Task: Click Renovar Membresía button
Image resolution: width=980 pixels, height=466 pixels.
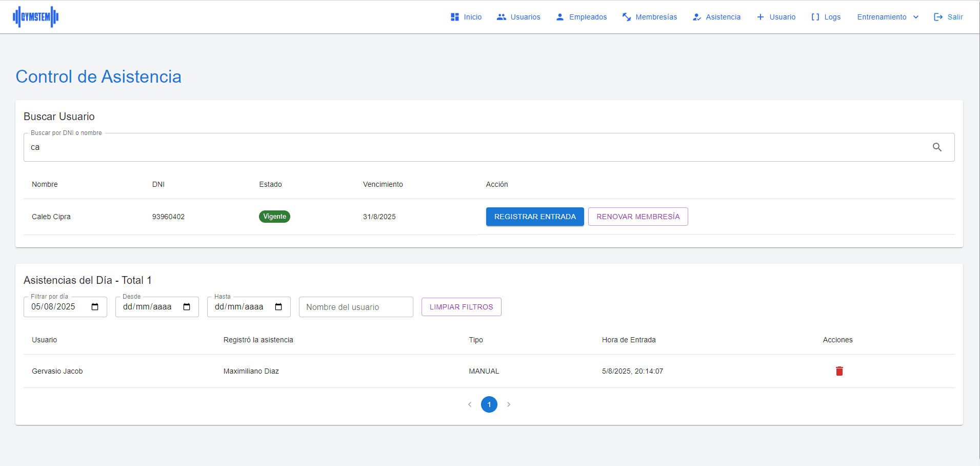Action: (x=638, y=217)
